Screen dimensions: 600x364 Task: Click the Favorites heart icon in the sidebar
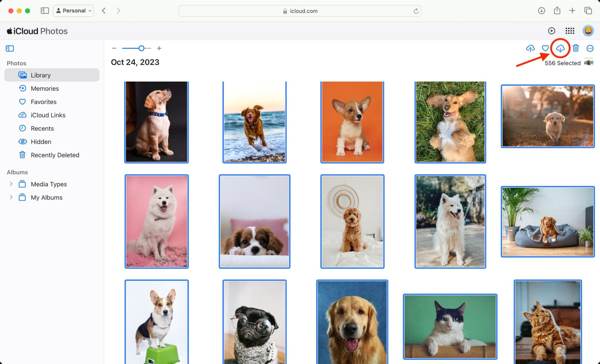(x=23, y=102)
